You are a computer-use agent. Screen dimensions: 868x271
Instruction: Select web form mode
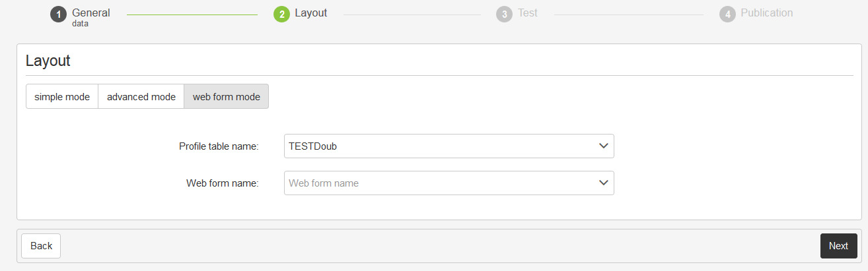(227, 97)
